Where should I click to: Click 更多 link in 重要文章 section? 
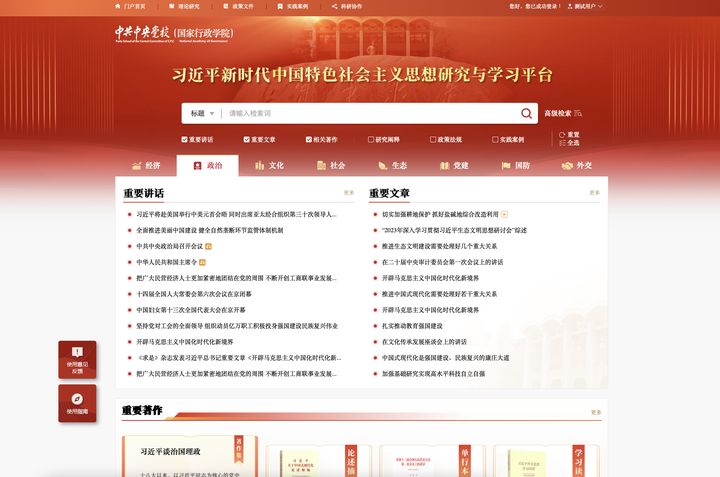click(x=595, y=193)
